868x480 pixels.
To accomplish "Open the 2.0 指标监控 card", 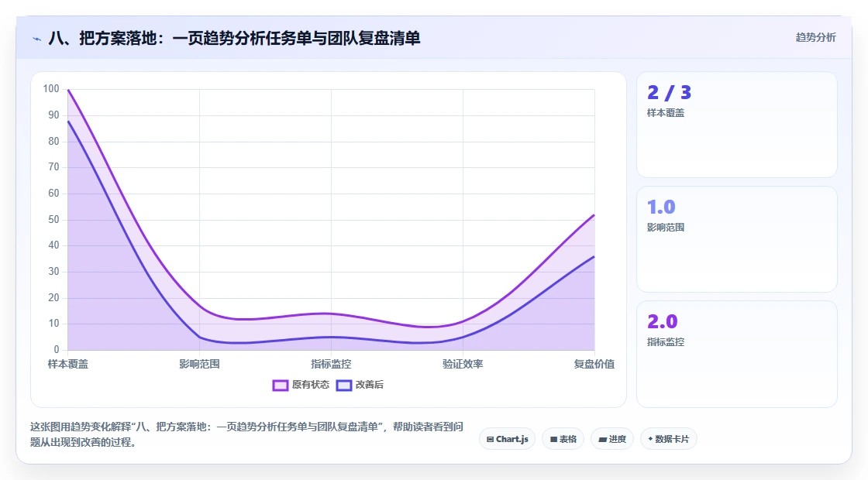I will point(737,354).
